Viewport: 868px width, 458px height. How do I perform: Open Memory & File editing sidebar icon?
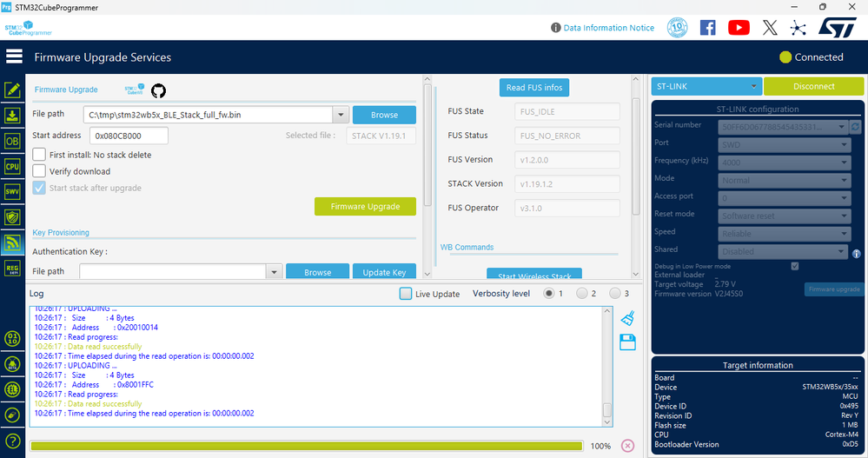tap(12, 90)
